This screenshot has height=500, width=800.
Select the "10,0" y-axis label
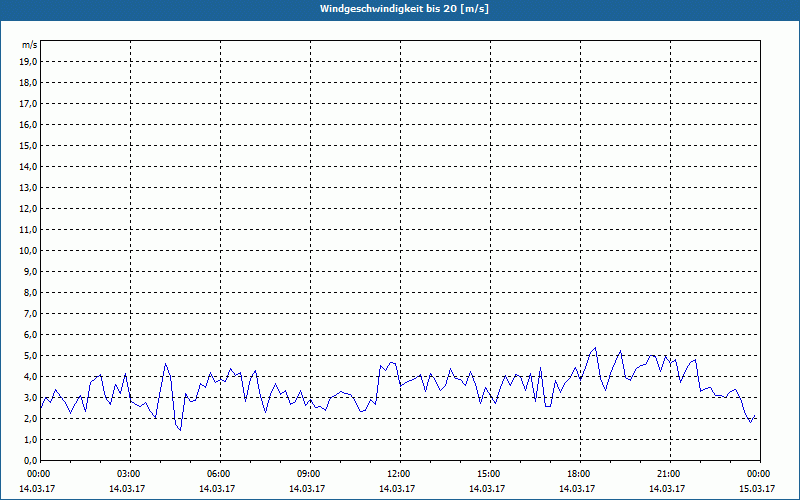[x=28, y=251]
